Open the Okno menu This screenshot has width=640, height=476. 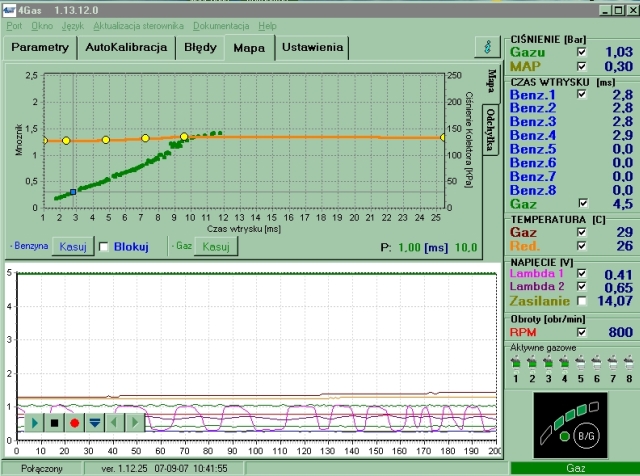pos(42,26)
